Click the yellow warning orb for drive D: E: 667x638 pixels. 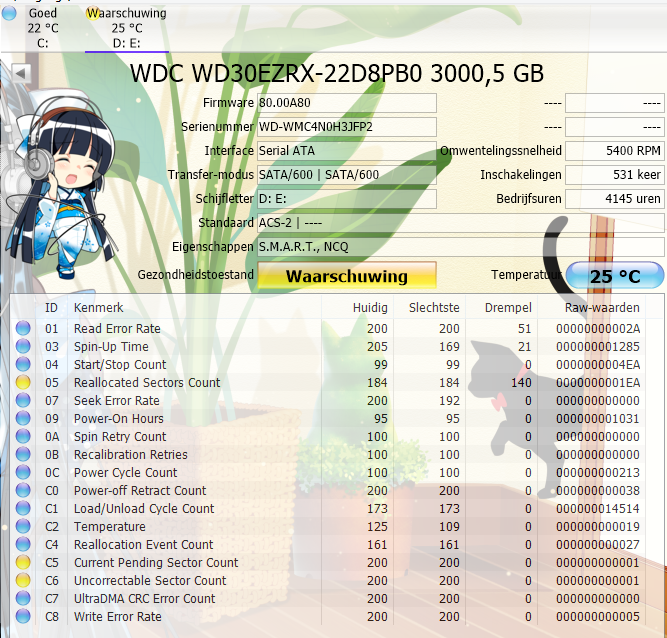(x=93, y=13)
